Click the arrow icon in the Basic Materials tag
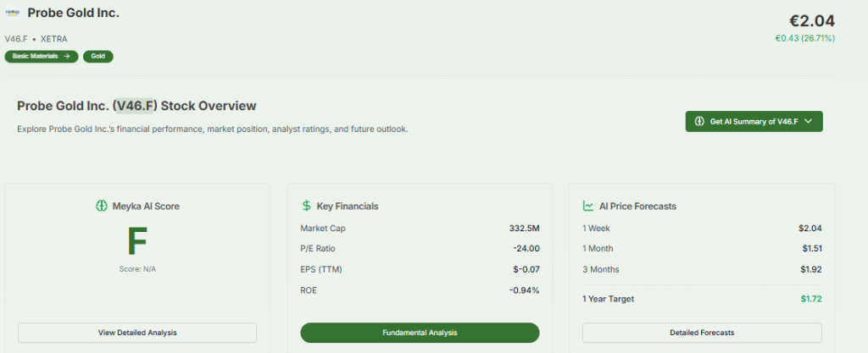This screenshot has width=868, height=353. click(x=66, y=56)
